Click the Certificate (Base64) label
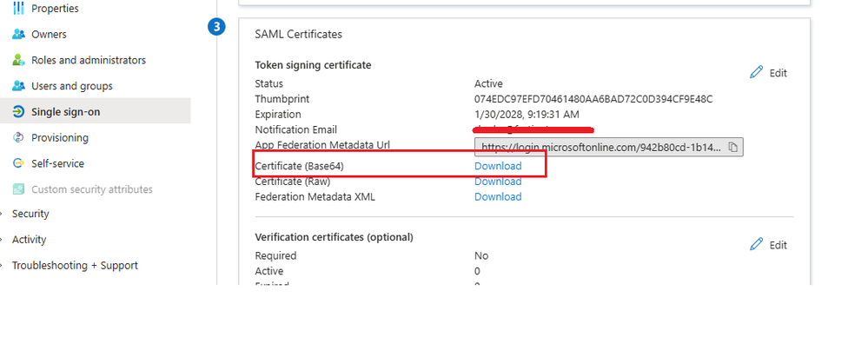The height and width of the screenshot is (357, 868). pos(300,166)
